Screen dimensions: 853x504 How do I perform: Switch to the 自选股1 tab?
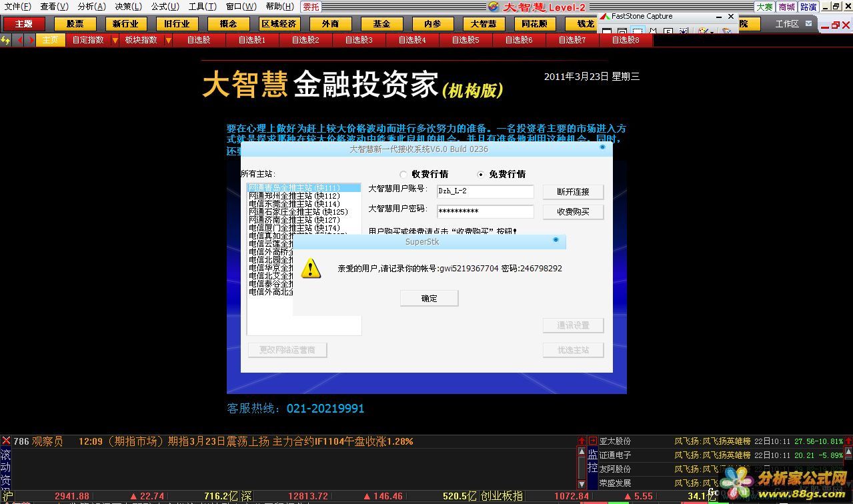click(252, 40)
